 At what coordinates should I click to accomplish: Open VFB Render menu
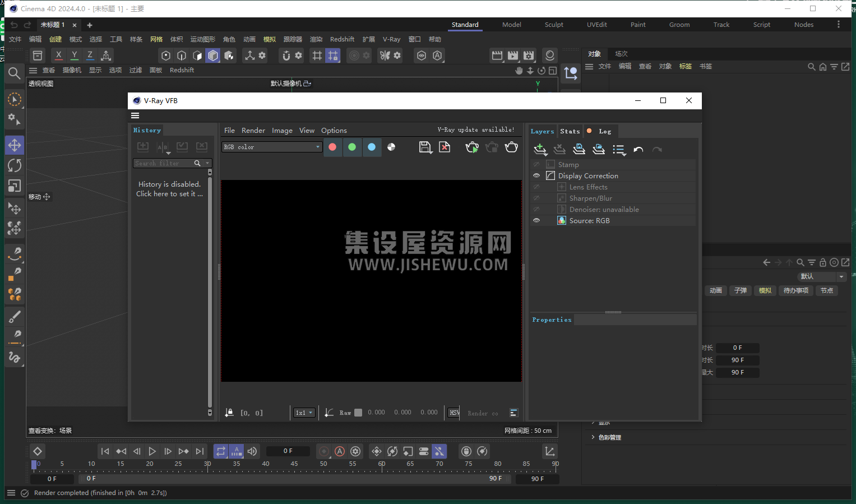click(253, 130)
